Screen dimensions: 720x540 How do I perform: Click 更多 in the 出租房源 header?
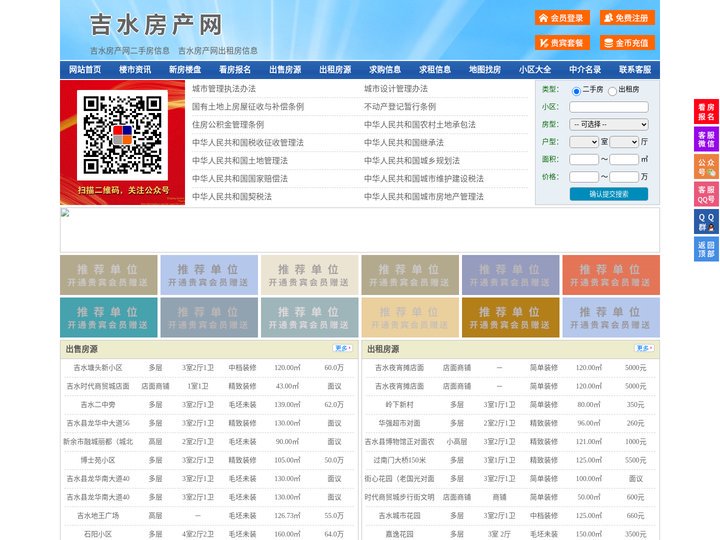coord(644,349)
